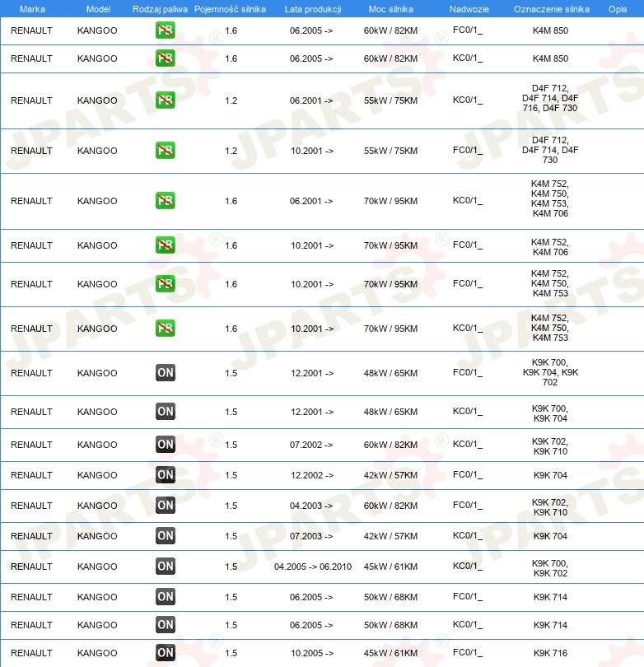Viewport: 644px width, 667px height.
Task: Click the Moc silnika column header
Action: pos(391,8)
